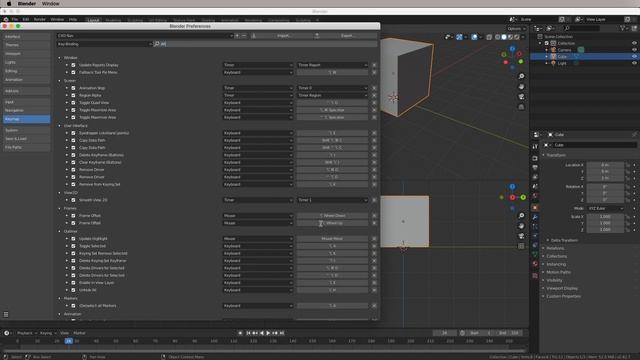Open Apple menu
Screen dimensions: 640x360
(9, 4)
